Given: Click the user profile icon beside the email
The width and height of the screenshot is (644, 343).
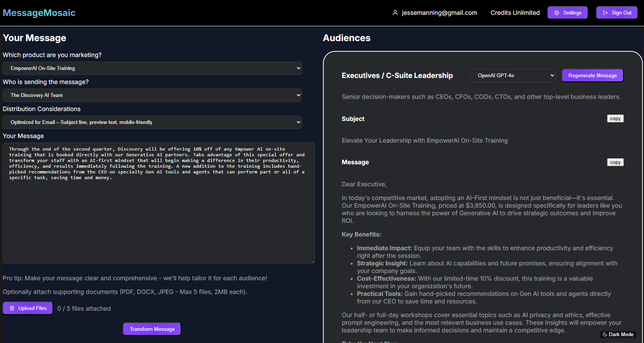Looking at the screenshot, I should (x=395, y=13).
